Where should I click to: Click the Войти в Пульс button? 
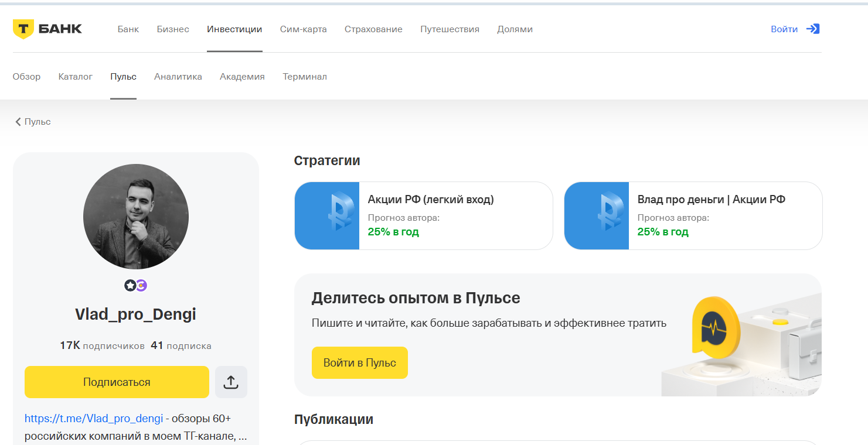(x=360, y=363)
